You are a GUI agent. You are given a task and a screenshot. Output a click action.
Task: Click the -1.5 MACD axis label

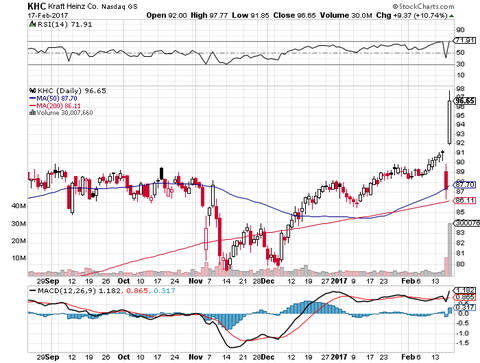click(462, 343)
